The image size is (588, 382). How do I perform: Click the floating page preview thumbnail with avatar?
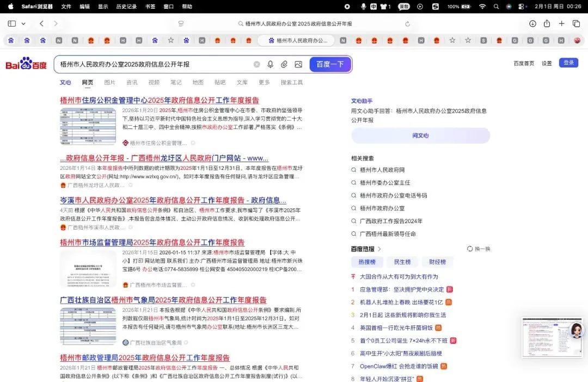tap(553, 337)
